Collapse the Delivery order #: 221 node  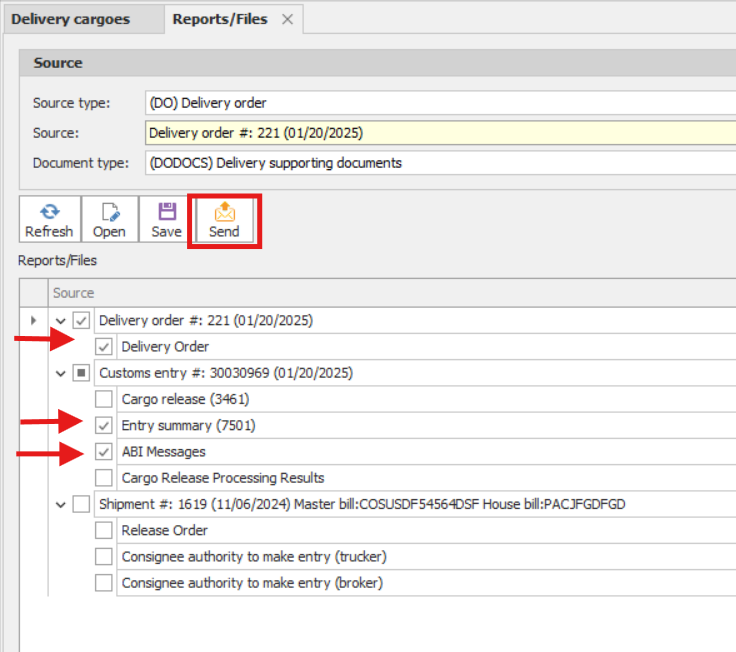[x=61, y=321]
